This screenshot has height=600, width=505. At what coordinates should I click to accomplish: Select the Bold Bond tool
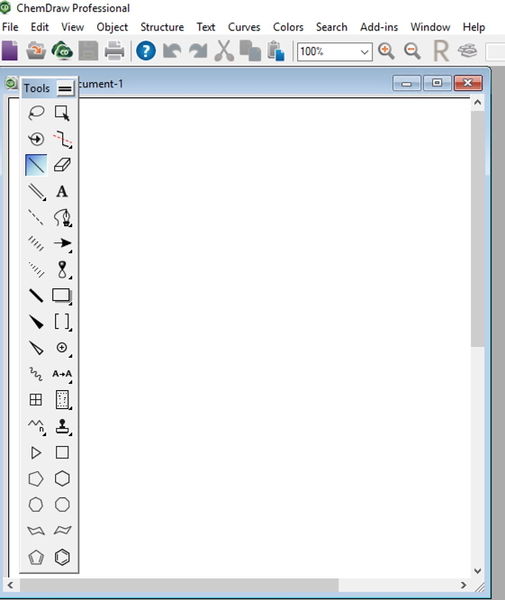tap(36, 295)
